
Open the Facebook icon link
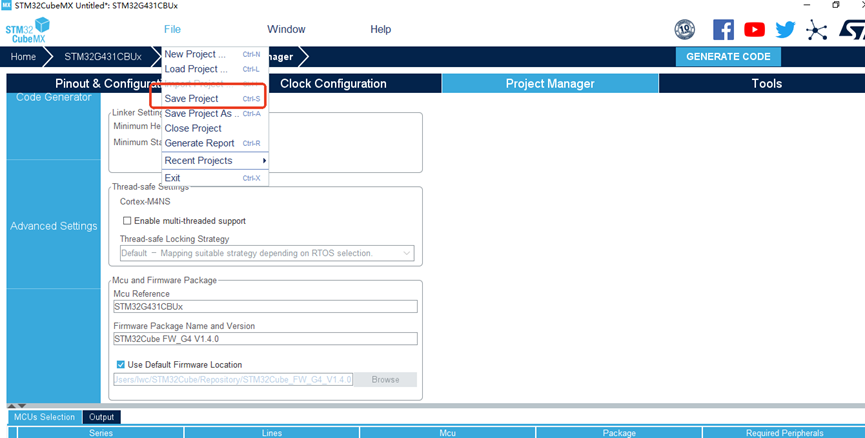723,30
